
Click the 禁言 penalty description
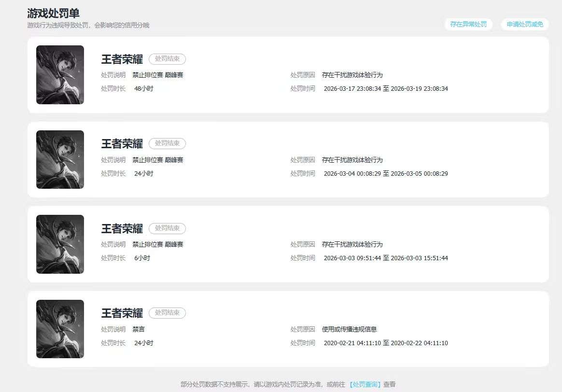coord(139,329)
